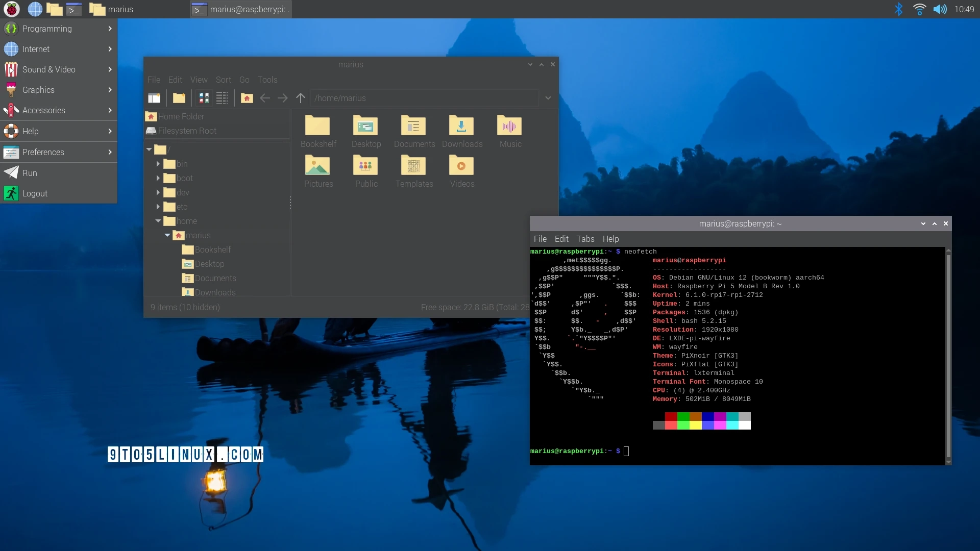
Task: Open the Tools menu in file manager
Action: point(267,80)
